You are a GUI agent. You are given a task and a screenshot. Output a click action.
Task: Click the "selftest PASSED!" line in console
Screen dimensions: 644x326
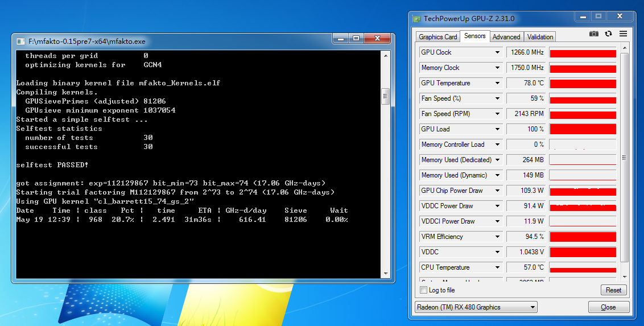point(52,165)
